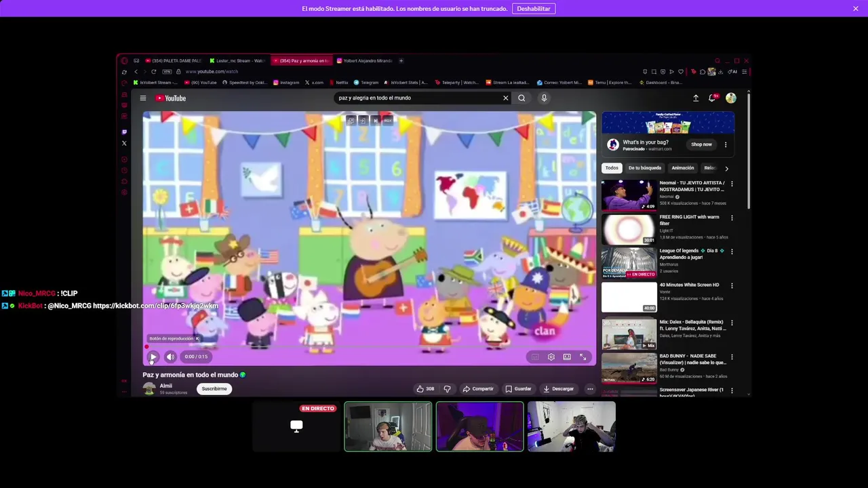Play the YouTube video
Image resolution: width=868 pixels, height=488 pixels.
coord(153,357)
